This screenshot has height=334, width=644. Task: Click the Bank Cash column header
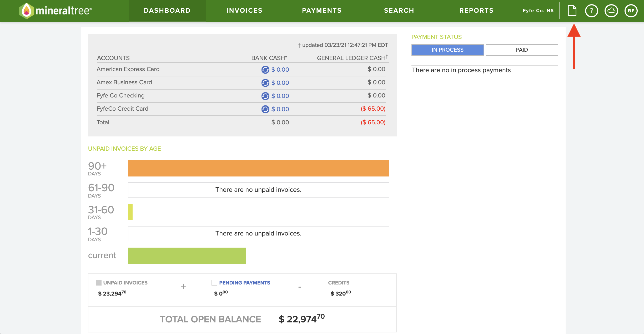pos(269,58)
